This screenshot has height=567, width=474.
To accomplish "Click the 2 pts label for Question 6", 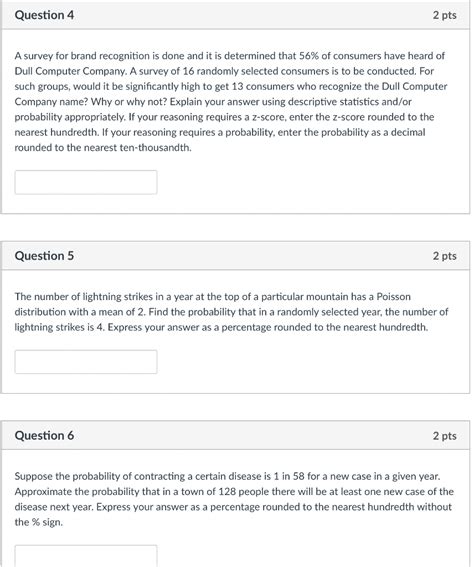I will (444, 436).
